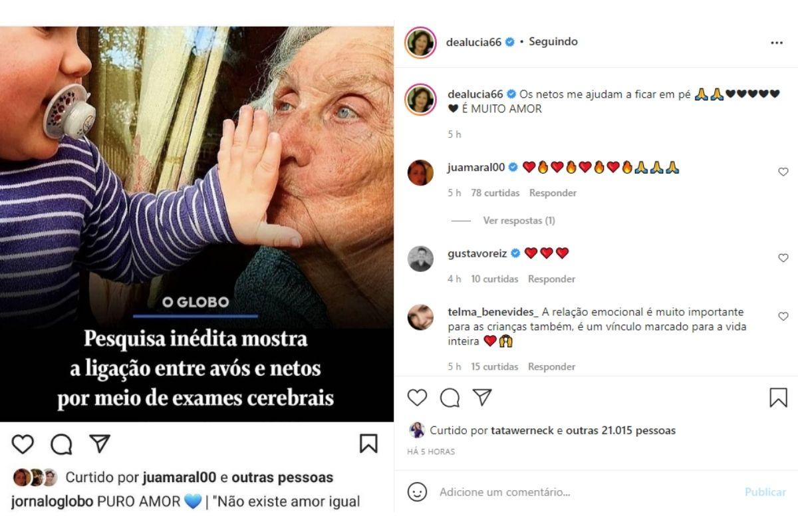
Task: Tap heart icon under the O Globo image
Action: [x=23, y=444]
